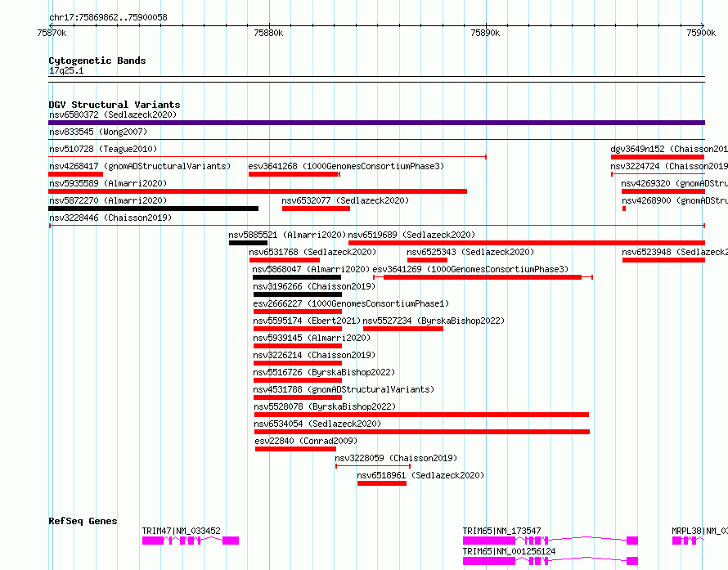Open nsv6531768 (Sedlazeck2020) label
728x570 pixels.
click(312, 252)
